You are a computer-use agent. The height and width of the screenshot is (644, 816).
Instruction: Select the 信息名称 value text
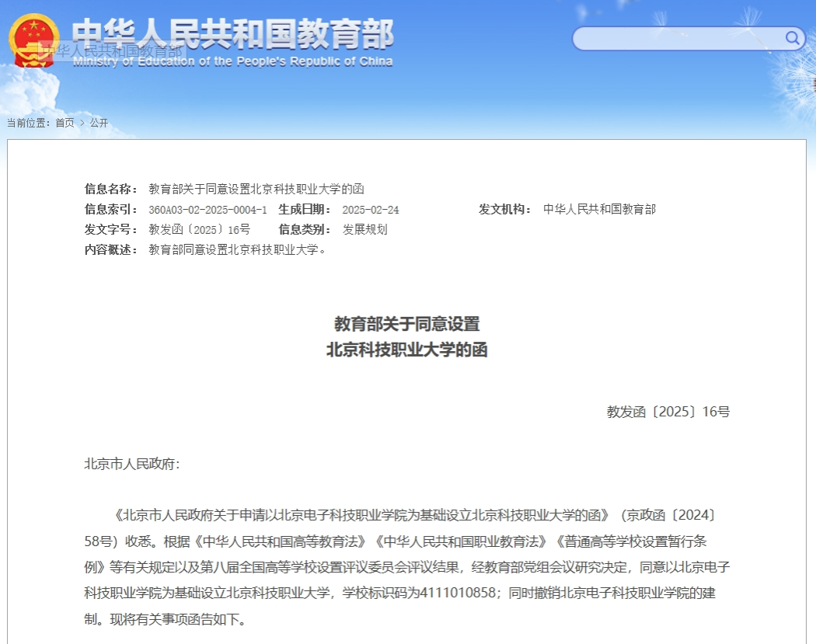pyautogui.click(x=256, y=189)
